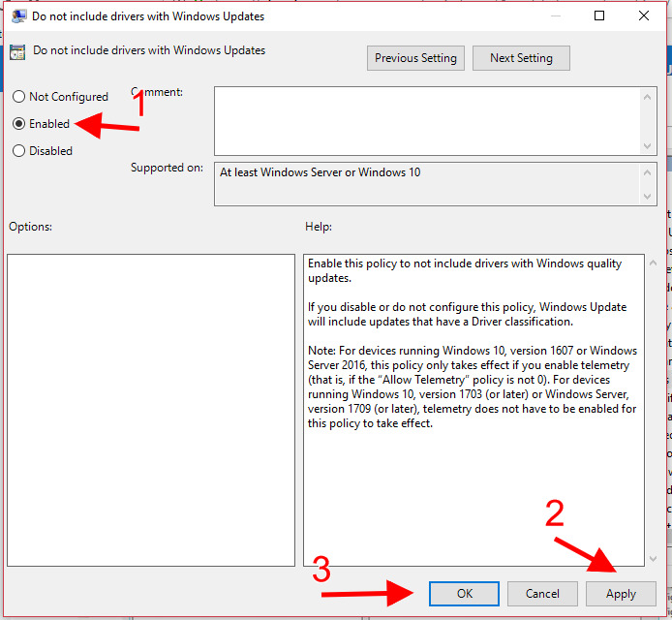Click inside the Comment text box
The width and height of the screenshot is (672, 620).
pos(426,121)
